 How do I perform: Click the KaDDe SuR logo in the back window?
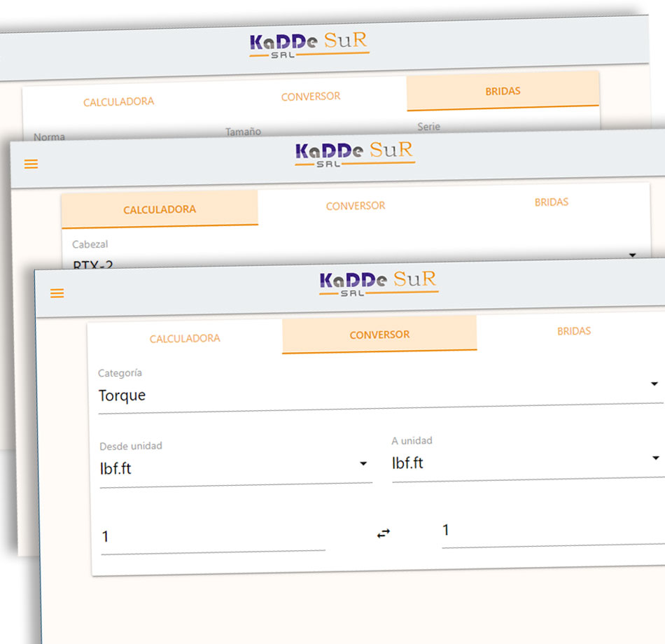pos(309,45)
